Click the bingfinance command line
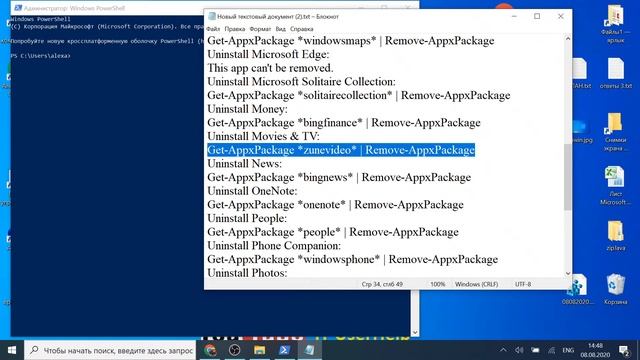 [x=344, y=122]
